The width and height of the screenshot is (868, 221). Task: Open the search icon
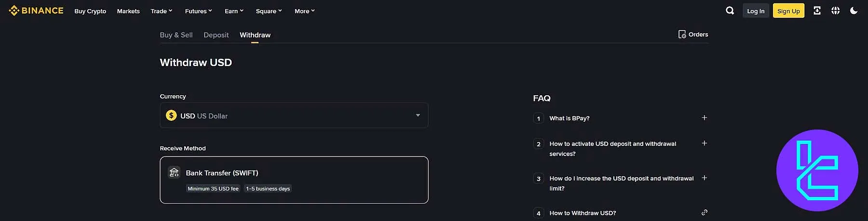[730, 11]
